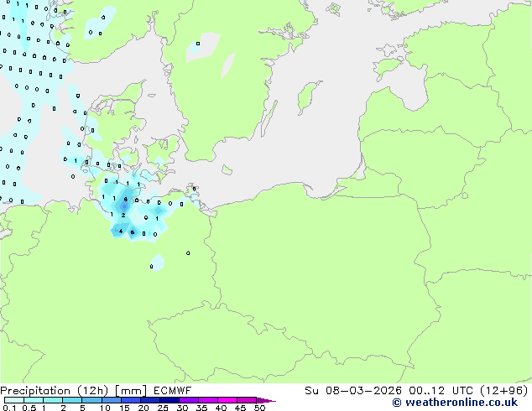Screen dimensions: 532x411
Task: Click the 'Precipitation (12h)' title text
Action: 55,391
